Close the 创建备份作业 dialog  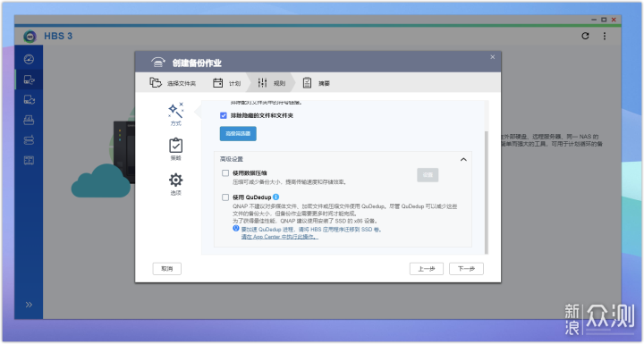pyautogui.click(x=493, y=57)
